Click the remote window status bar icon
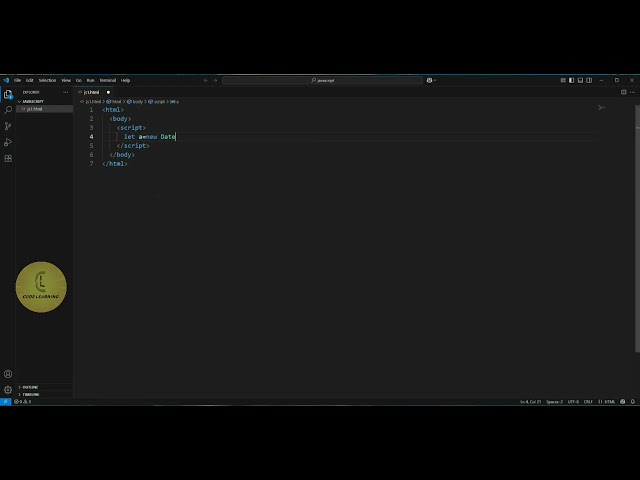The height and width of the screenshot is (480, 640). 5,402
